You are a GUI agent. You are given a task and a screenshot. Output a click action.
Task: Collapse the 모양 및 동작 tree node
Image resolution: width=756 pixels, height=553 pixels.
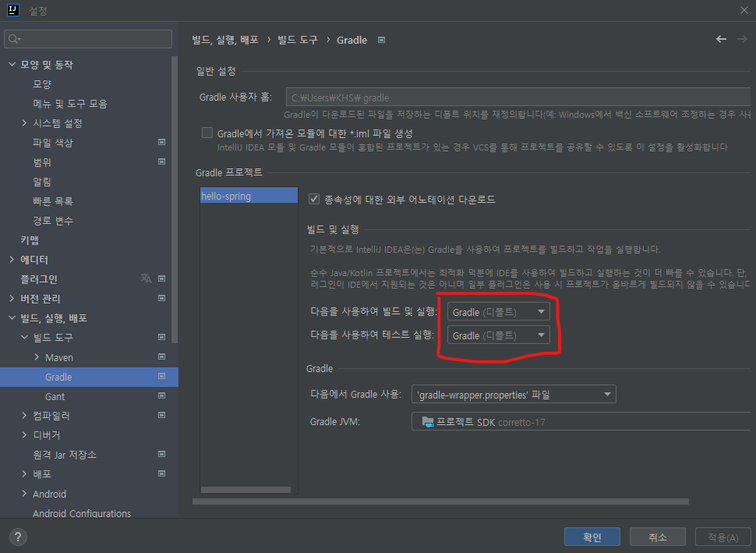(x=12, y=64)
